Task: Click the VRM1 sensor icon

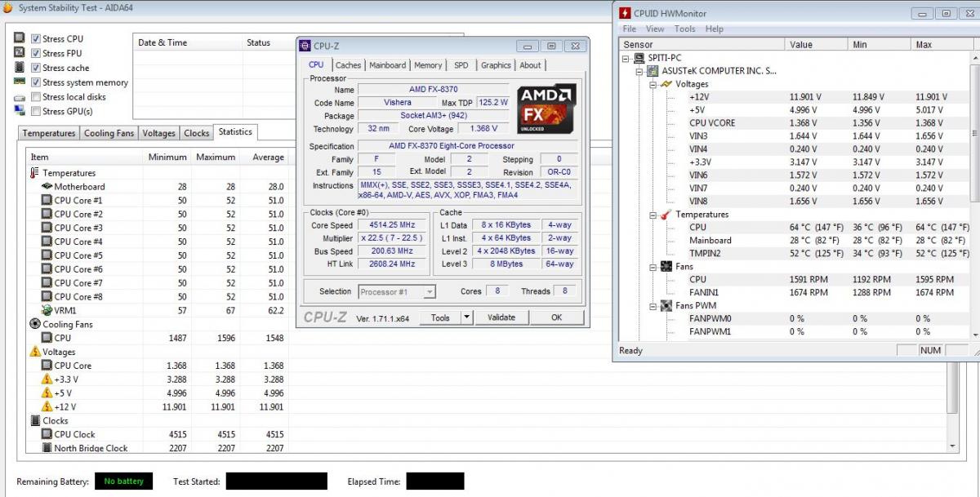Action: click(47, 310)
